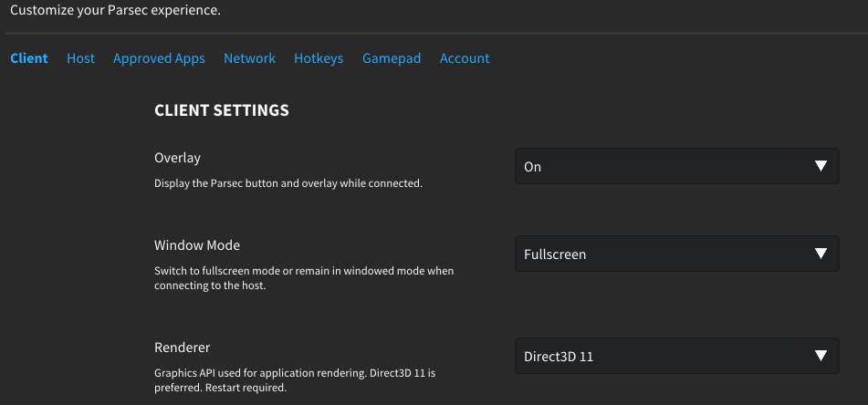Open the Window Mode dropdown showing Fullscreen
The width and height of the screenshot is (868, 405).
pyautogui.click(x=677, y=254)
